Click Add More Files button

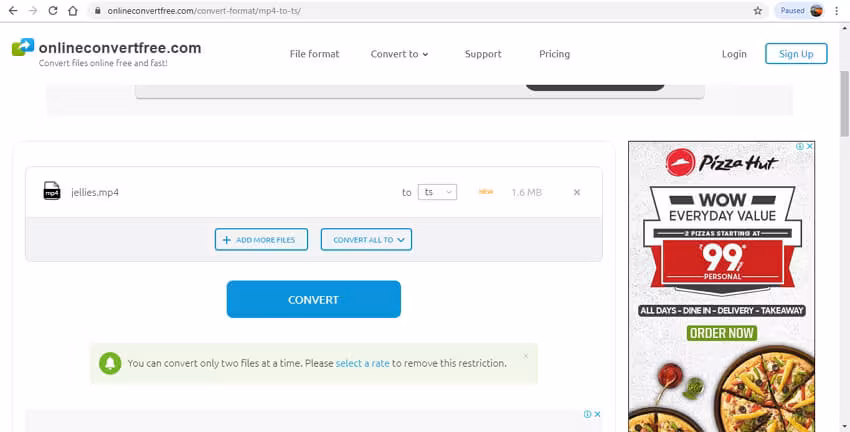pyautogui.click(x=261, y=240)
